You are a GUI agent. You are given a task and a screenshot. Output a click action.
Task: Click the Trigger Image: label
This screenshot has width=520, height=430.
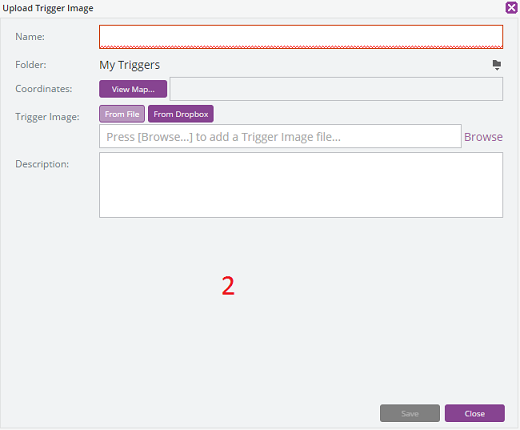coord(47,117)
